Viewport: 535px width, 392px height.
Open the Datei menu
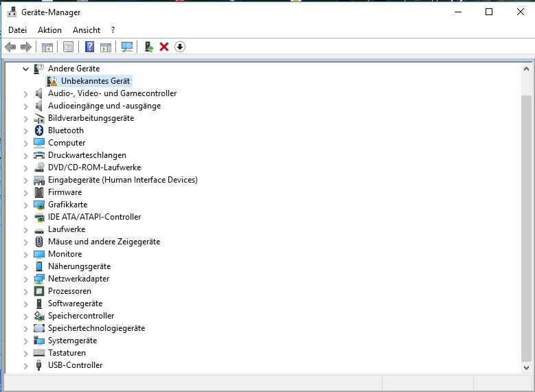point(17,30)
